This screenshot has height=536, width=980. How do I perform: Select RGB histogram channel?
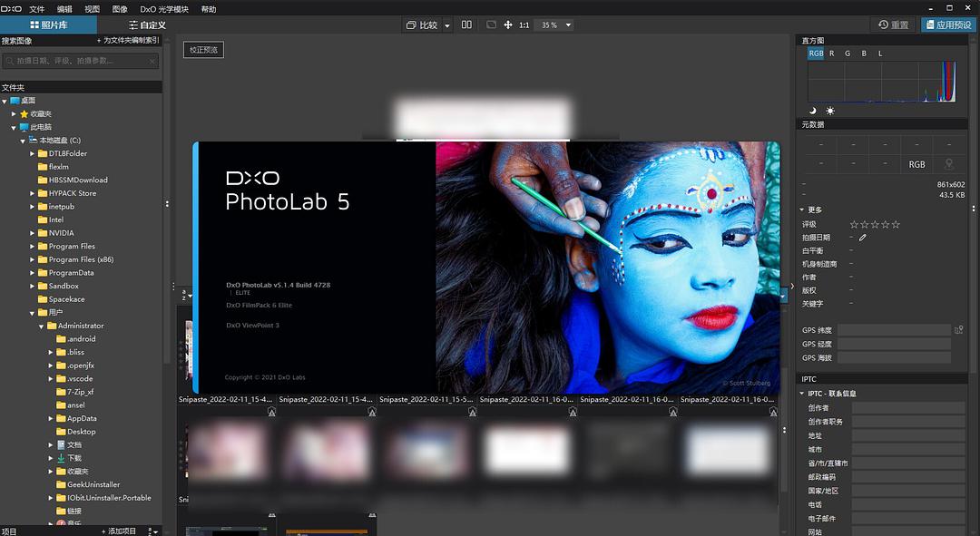click(816, 54)
